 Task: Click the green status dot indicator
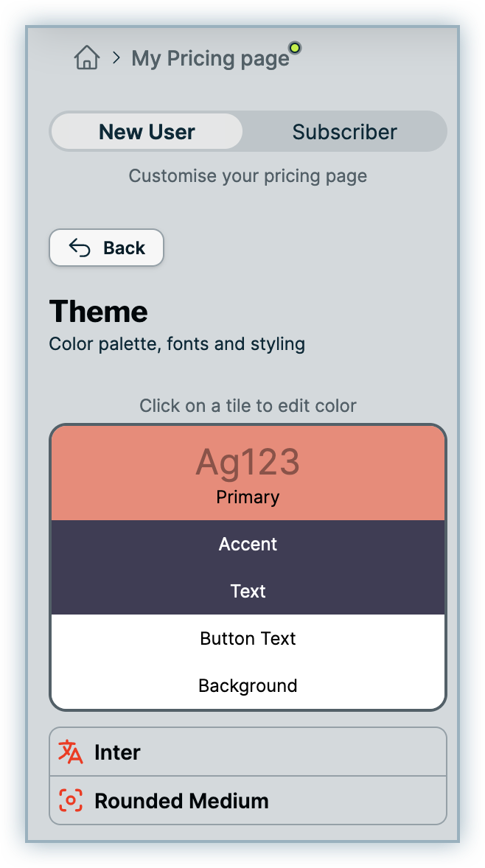click(x=295, y=49)
